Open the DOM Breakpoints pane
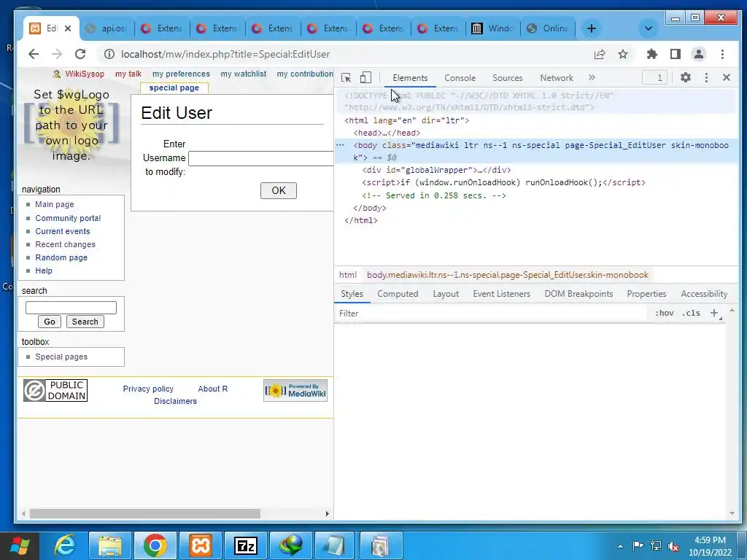Viewport: 747px width, 560px height. click(x=578, y=294)
